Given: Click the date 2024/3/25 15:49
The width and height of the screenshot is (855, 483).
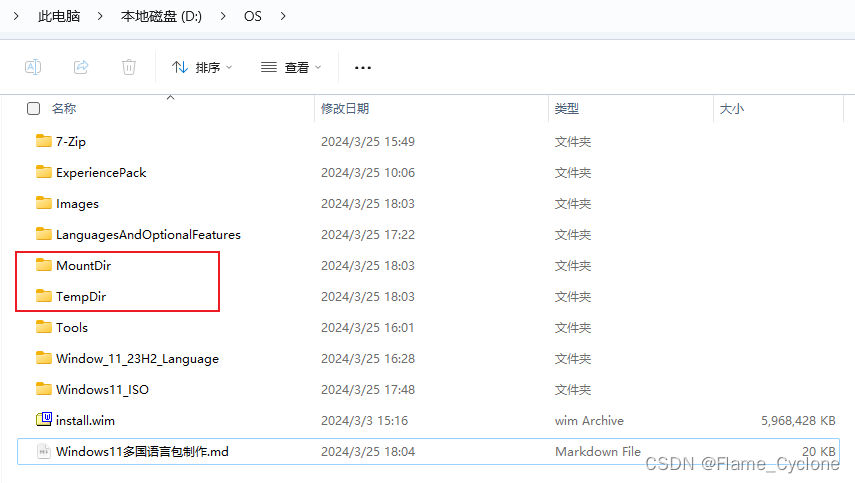Looking at the screenshot, I should pyautogui.click(x=368, y=142).
